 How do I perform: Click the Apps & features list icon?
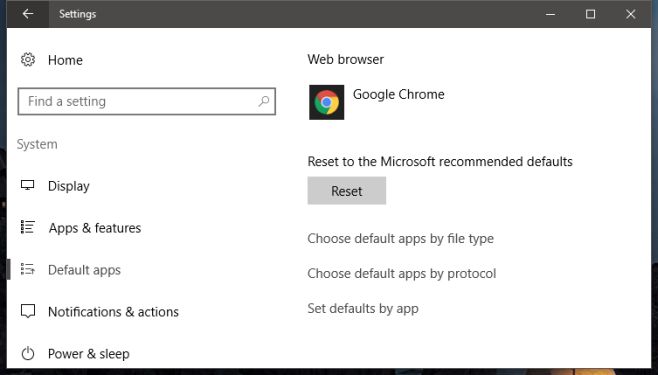pyautogui.click(x=28, y=227)
